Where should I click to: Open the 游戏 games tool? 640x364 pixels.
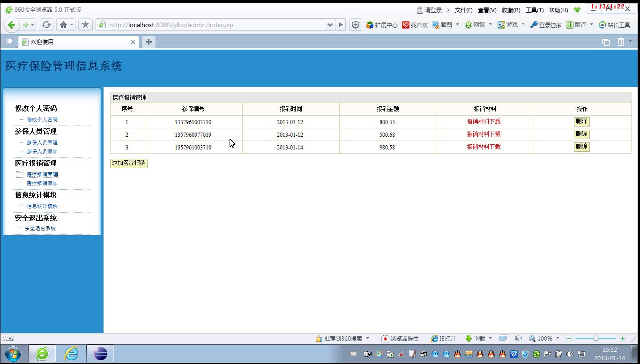coord(507,25)
